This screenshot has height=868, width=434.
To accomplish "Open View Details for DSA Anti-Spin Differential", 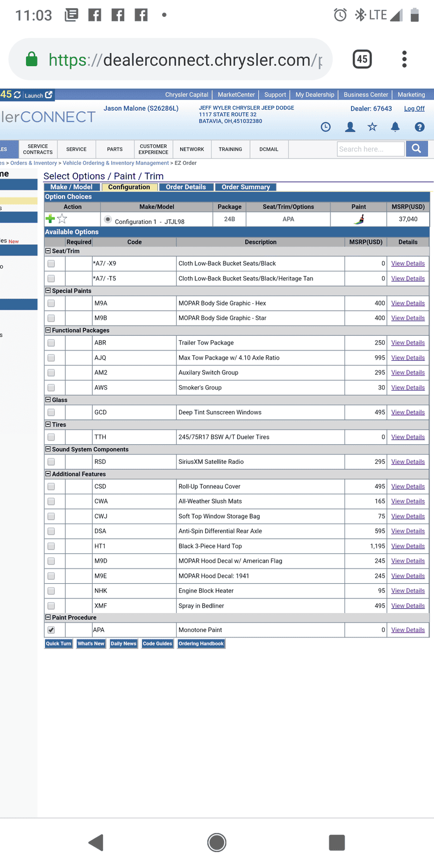I will (x=408, y=531).
